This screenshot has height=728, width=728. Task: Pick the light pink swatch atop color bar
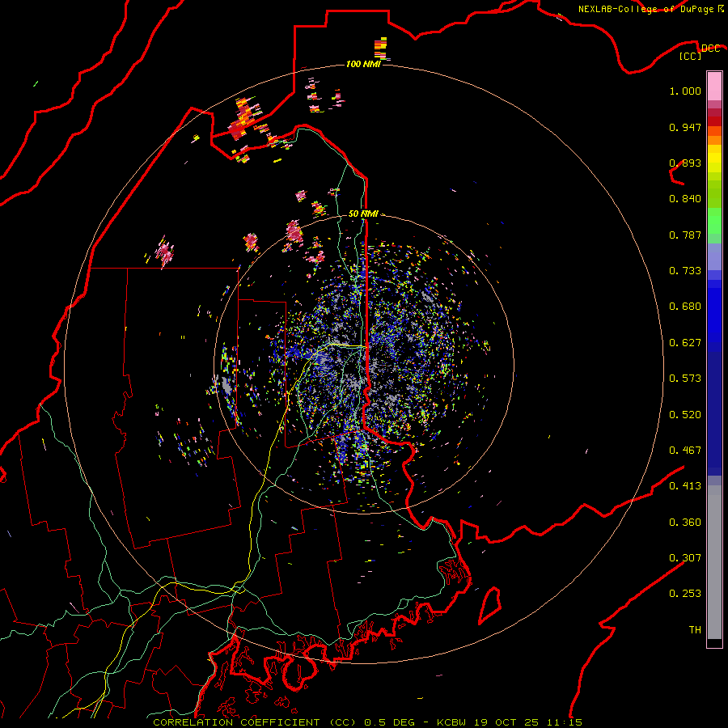(714, 86)
